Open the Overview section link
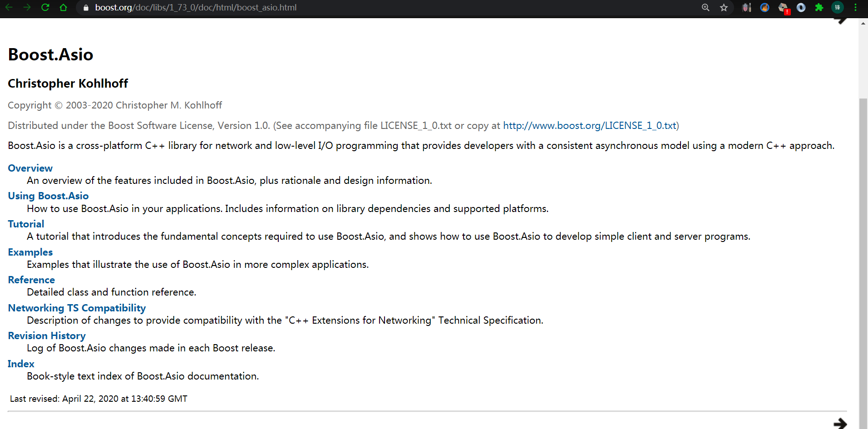 tap(30, 168)
